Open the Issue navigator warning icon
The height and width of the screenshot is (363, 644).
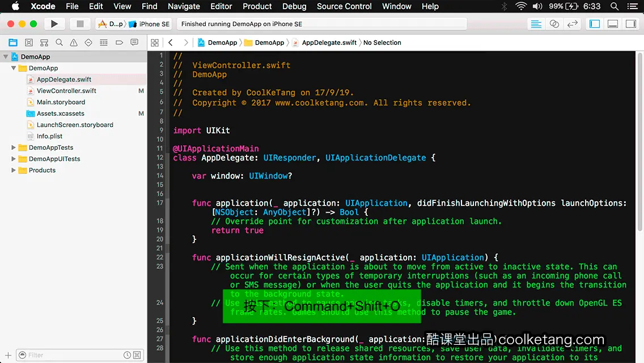point(74,43)
